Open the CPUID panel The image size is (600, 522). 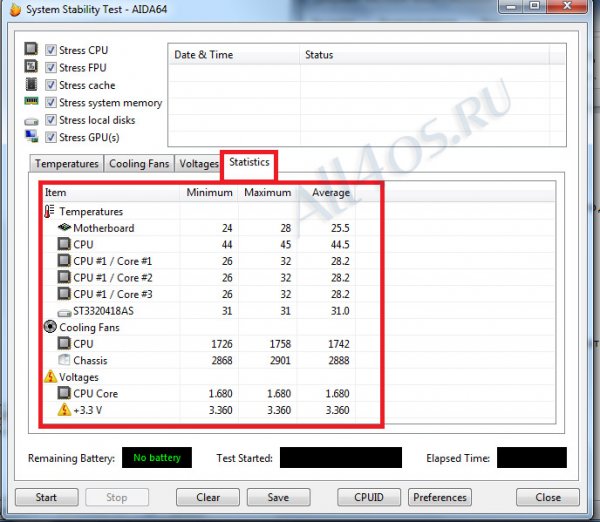pyautogui.click(x=369, y=497)
